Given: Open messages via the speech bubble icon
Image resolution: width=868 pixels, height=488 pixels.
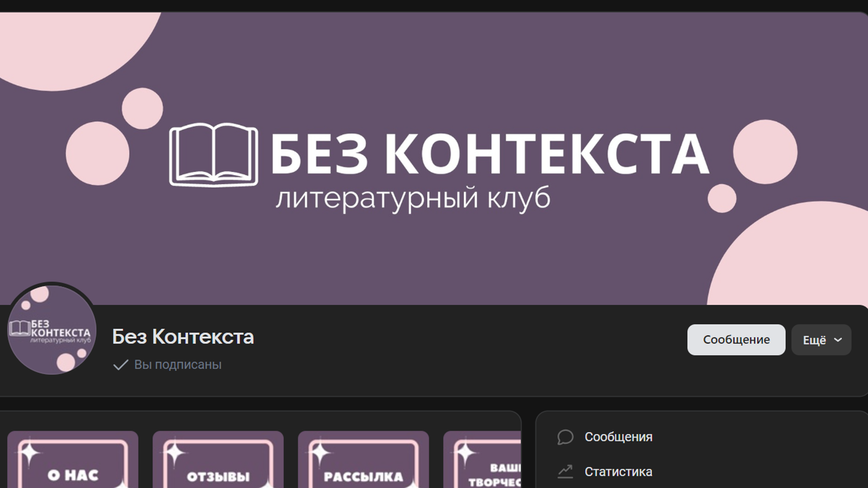Looking at the screenshot, I should (x=565, y=437).
